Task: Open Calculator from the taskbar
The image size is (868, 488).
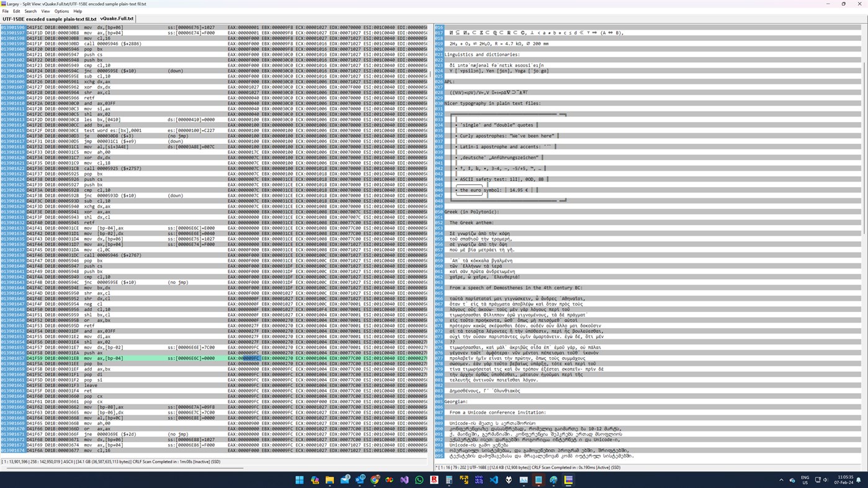Action: [x=449, y=479]
